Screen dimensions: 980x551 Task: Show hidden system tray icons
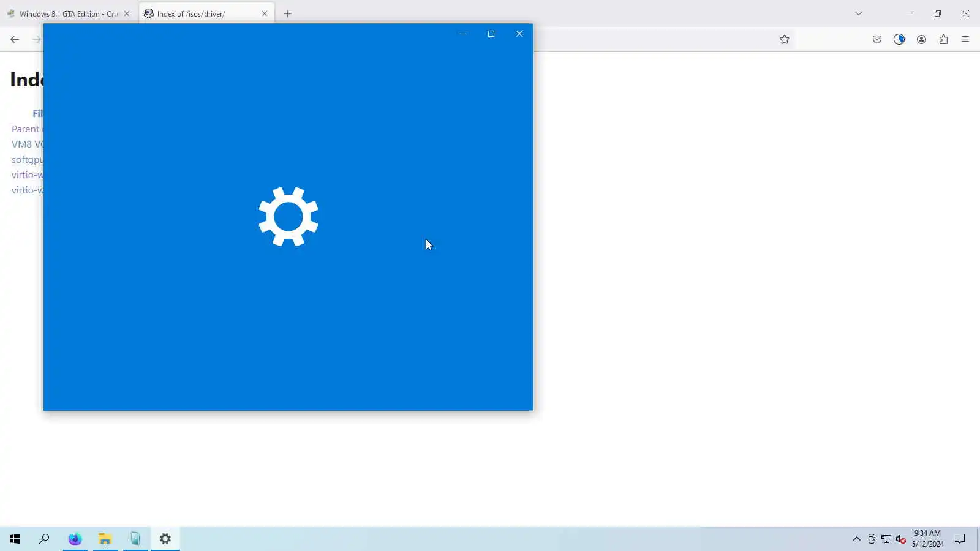coord(857,539)
